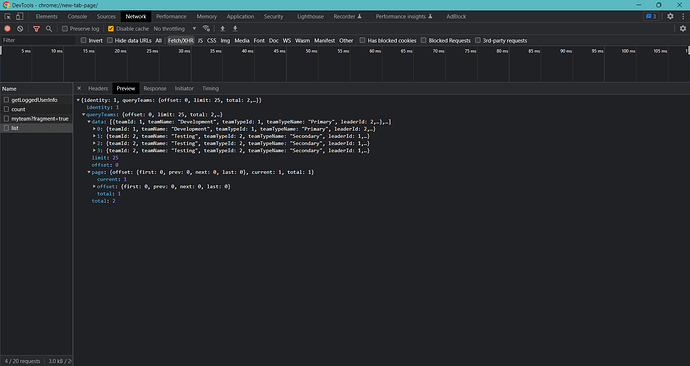The image size is (690, 366).
Task: Open the Performance panel
Action: click(171, 16)
